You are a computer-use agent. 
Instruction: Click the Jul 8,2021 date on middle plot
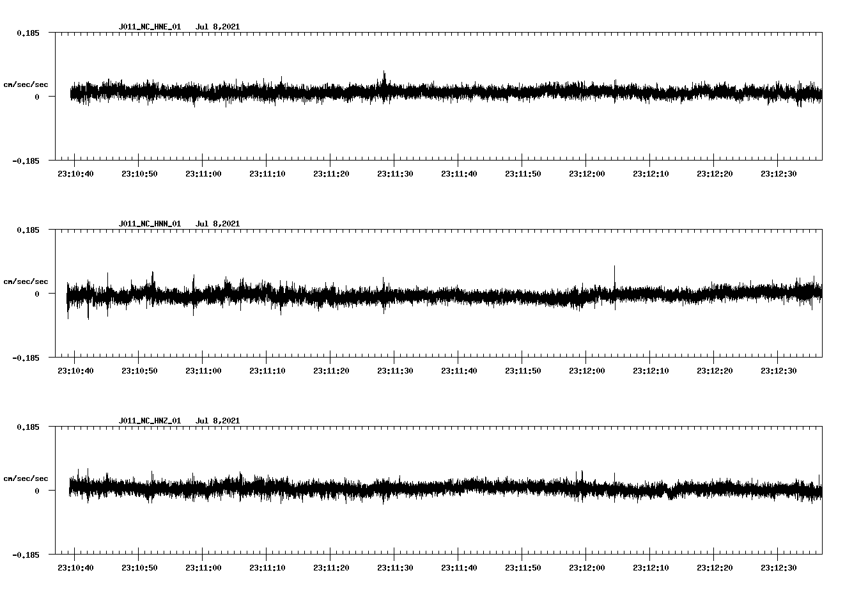[x=219, y=224]
